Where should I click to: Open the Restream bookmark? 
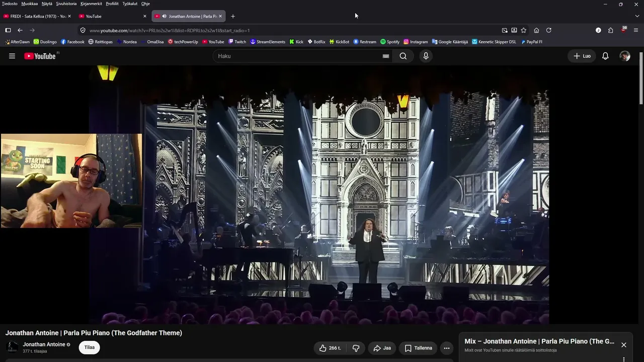click(365, 42)
